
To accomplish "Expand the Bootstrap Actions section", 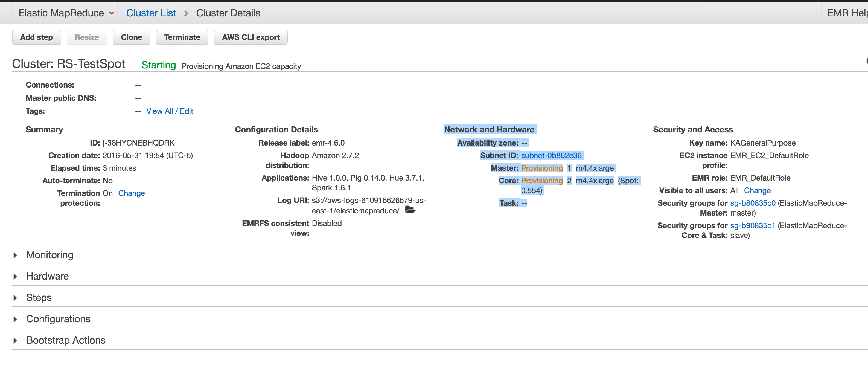I will pyautogui.click(x=66, y=340).
